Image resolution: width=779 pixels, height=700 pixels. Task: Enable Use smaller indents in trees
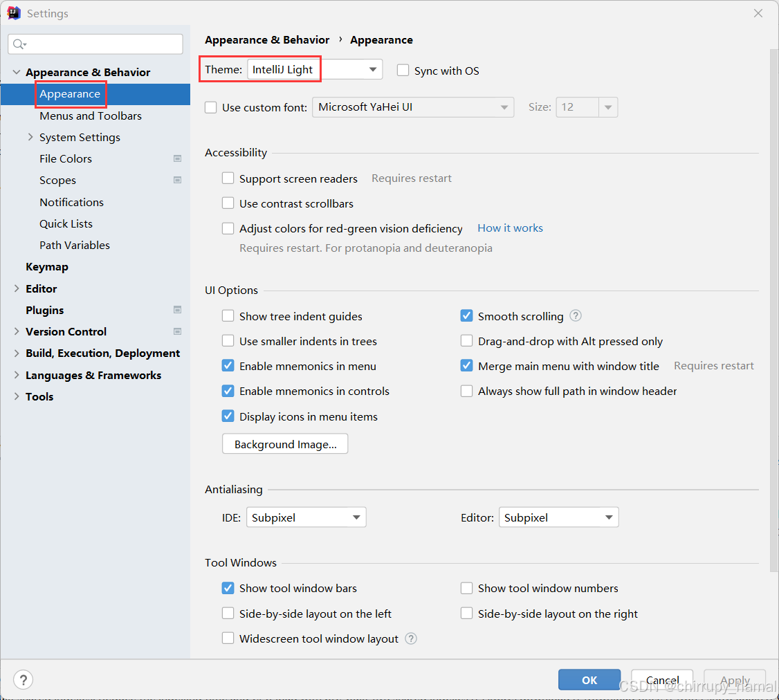pyautogui.click(x=228, y=341)
